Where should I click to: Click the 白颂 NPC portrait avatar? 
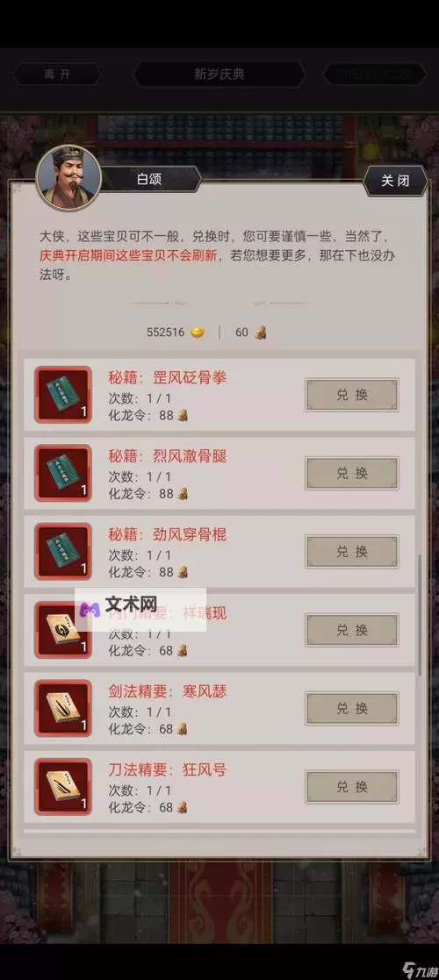pos(68,179)
